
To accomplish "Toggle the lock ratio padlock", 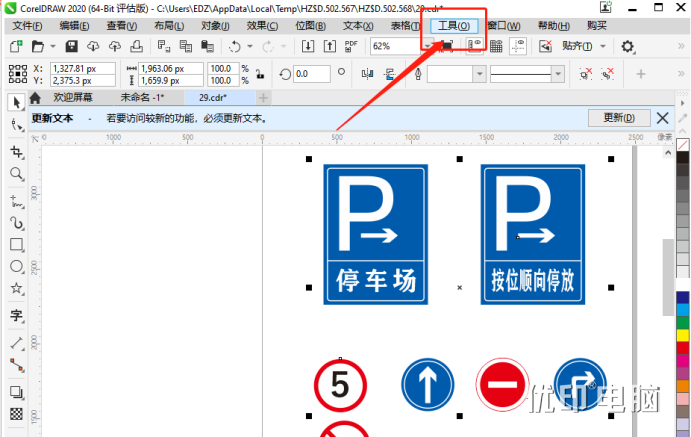I will [260, 74].
